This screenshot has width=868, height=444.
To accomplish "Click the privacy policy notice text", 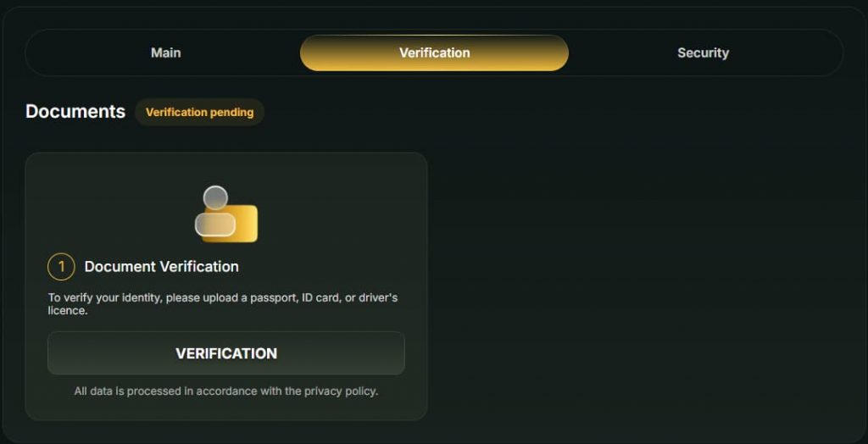I will (225, 391).
